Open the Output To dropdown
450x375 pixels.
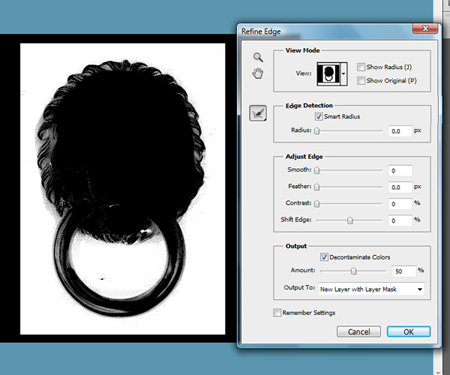pyautogui.click(x=371, y=289)
